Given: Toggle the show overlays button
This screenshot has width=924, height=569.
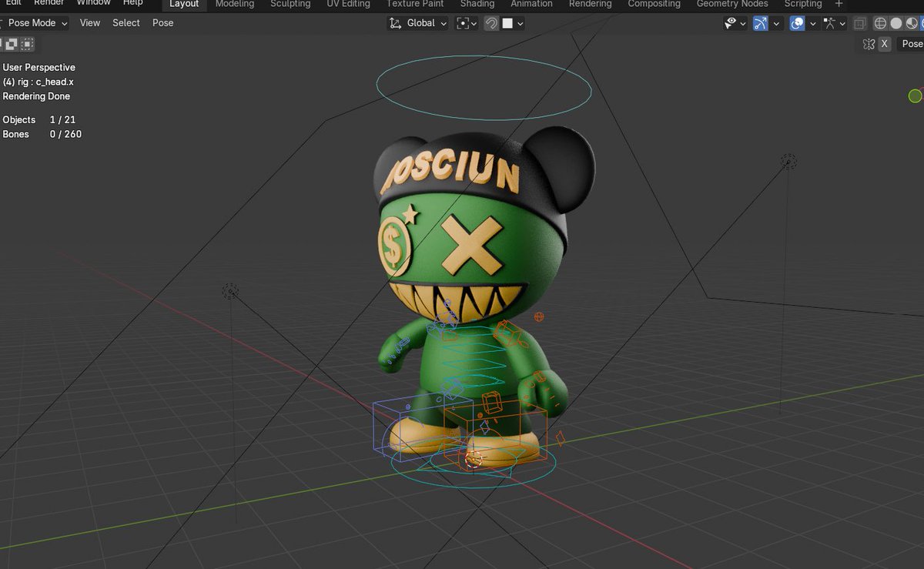Looking at the screenshot, I should click(x=797, y=23).
